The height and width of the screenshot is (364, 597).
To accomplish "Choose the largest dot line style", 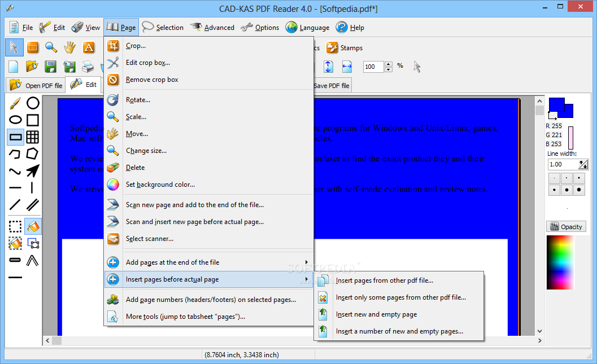I will pyautogui.click(x=579, y=190).
